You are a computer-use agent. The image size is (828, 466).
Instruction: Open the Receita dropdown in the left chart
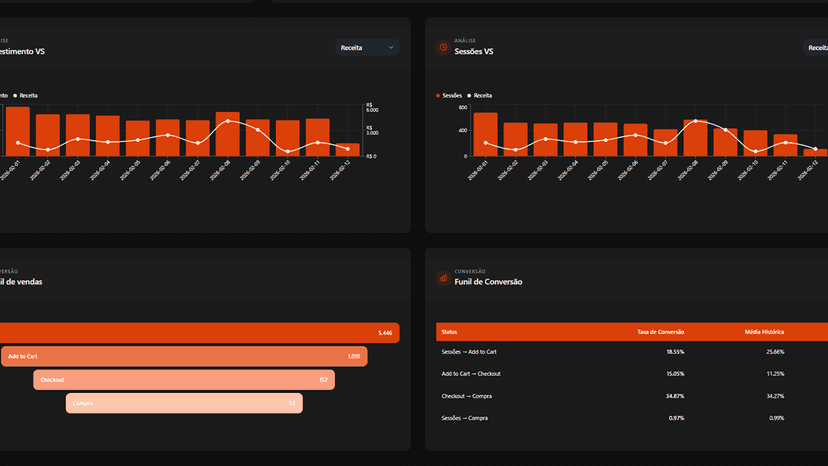pyautogui.click(x=367, y=48)
